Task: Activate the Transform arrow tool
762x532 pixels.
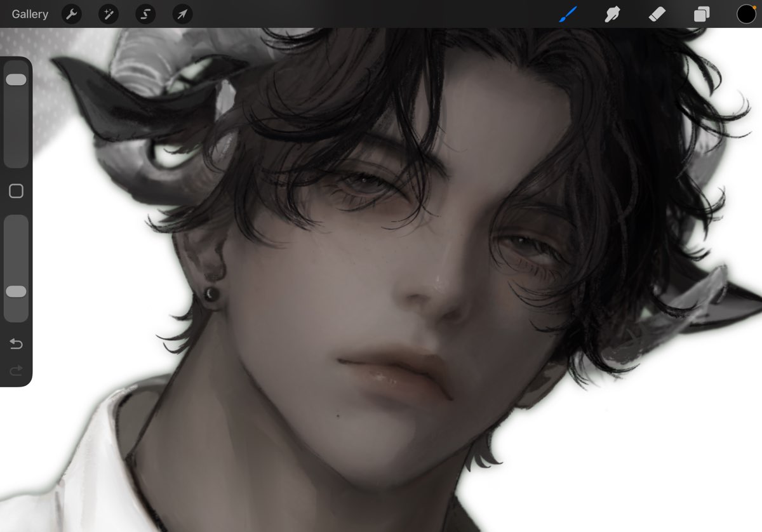Action: coord(182,14)
